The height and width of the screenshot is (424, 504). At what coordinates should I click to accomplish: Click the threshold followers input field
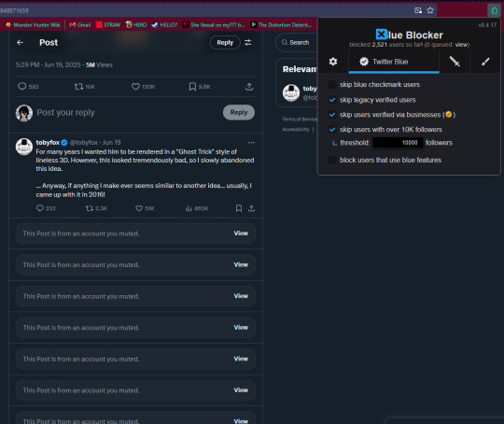click(x=398, y=143)
